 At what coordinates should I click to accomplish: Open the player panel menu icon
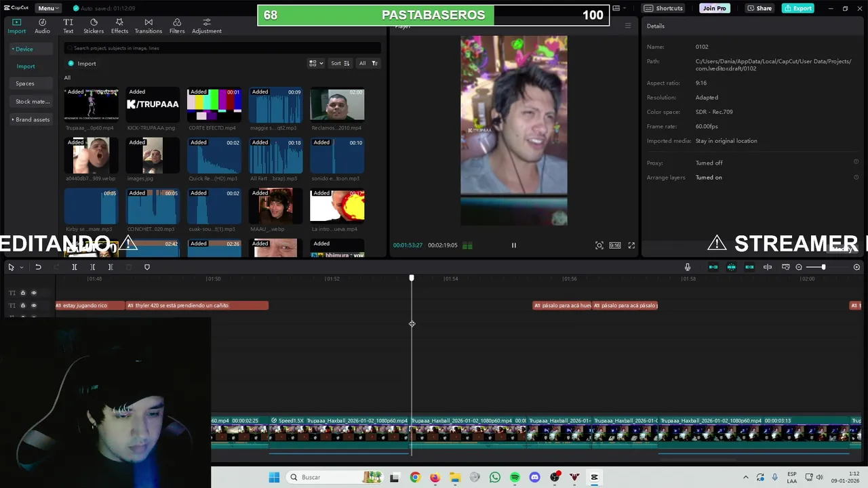(x=627, y=26)
